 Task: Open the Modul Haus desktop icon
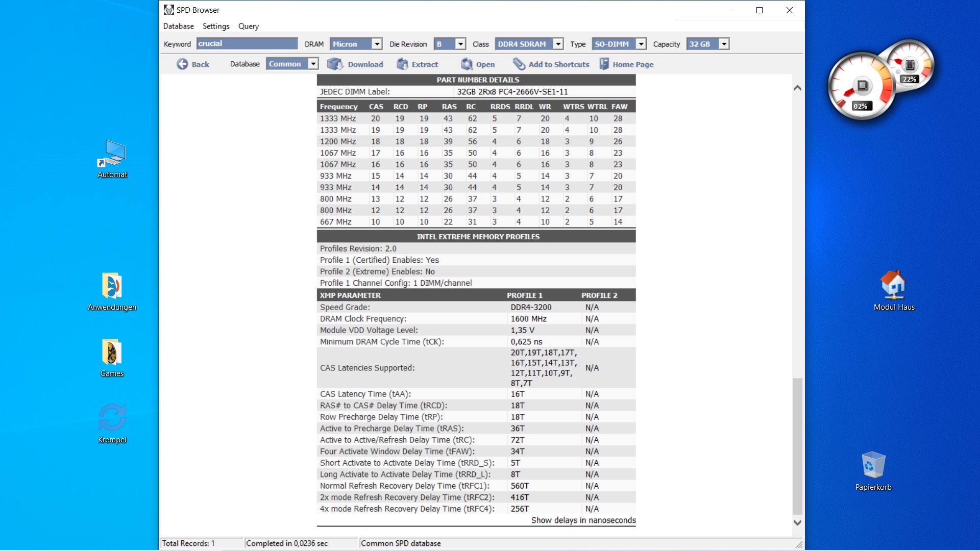pos(893,285)
